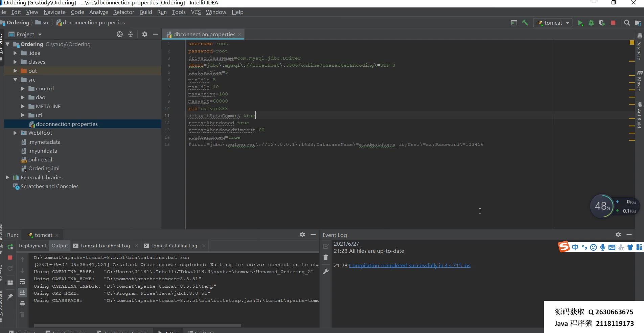Select dbconnection.properties editor tab
Image resolution: width=644 pixels, height=333 pixels.
(x=204, y=34)
